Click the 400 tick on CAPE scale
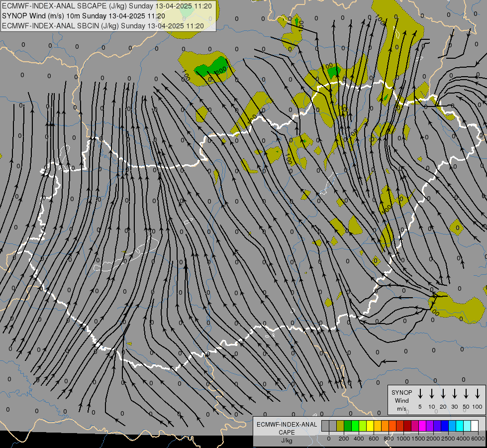 point(359,439)
